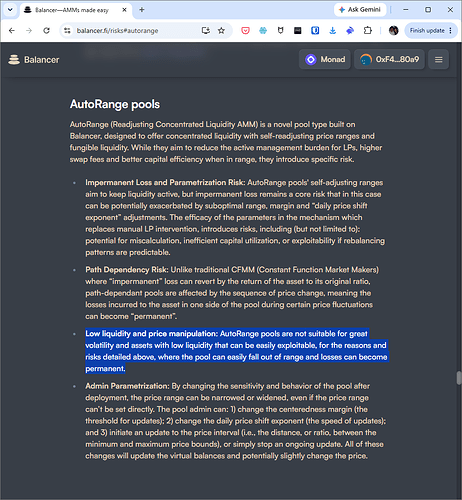Bookmark this page with the star icon
The width and height of the screenshot is (462, 500).
(x=221, y=31)
